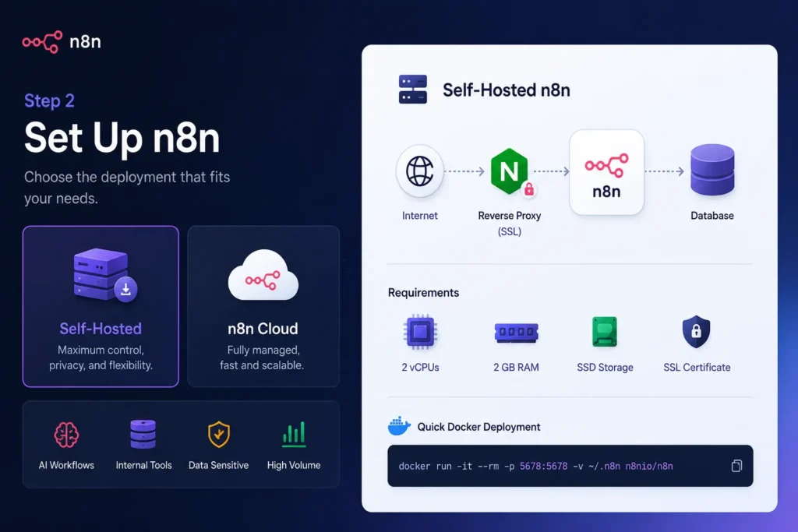Copy the docker run command
This screenshot has width=798, height=532.
[736, 466]
